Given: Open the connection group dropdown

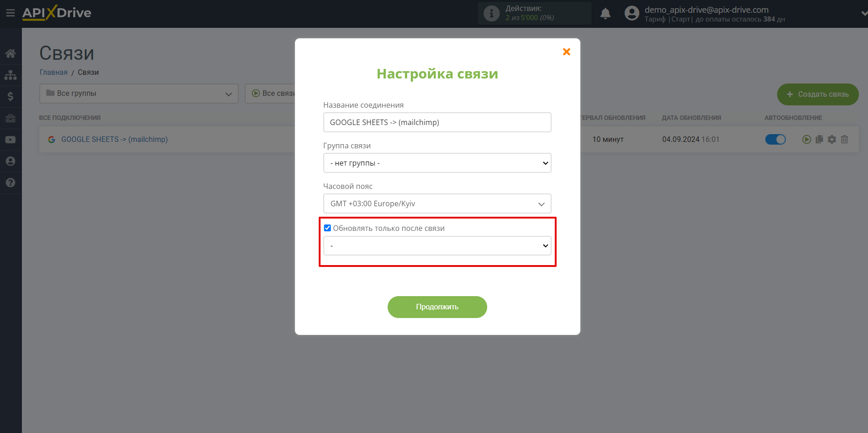Looking at the screenshot, I should tap(437, 163).
